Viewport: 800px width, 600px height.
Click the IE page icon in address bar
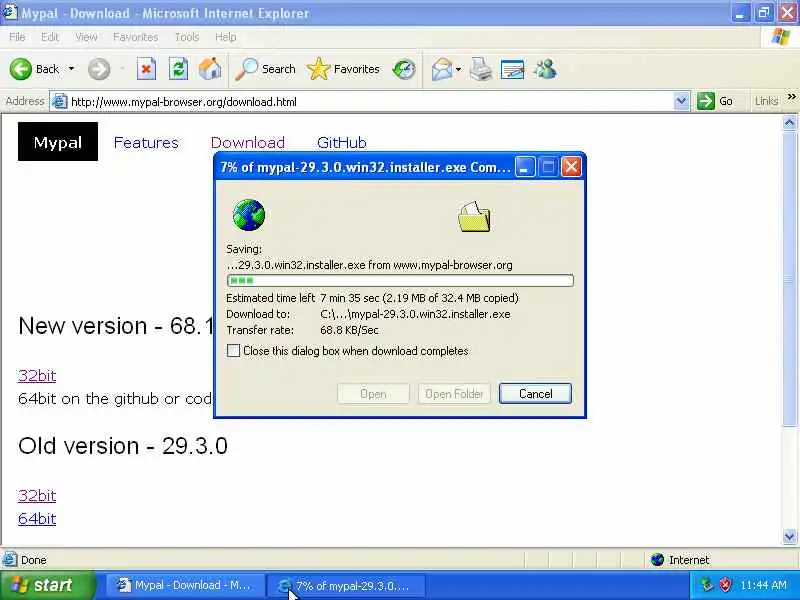pos(60,102)
